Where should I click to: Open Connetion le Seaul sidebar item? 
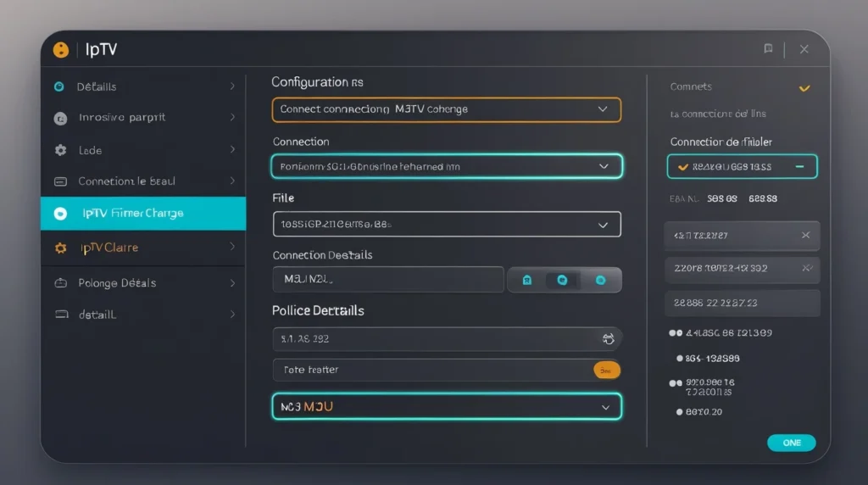tap(143, 181)
